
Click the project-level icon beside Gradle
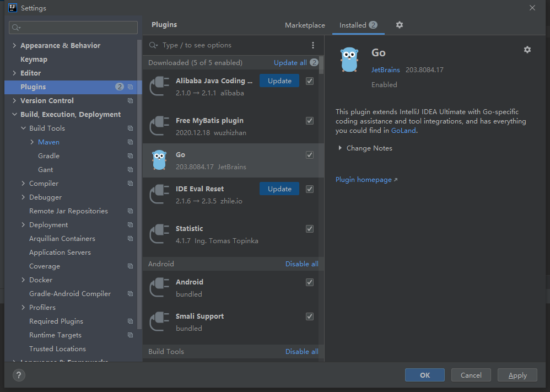[x=131, y=156]
